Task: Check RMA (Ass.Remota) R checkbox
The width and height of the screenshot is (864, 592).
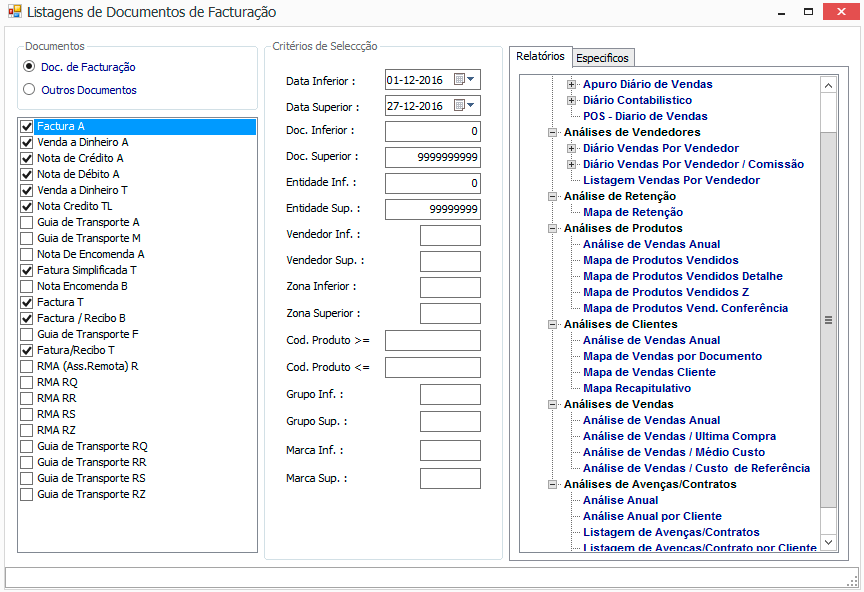Action: click(x=26, y=366)
